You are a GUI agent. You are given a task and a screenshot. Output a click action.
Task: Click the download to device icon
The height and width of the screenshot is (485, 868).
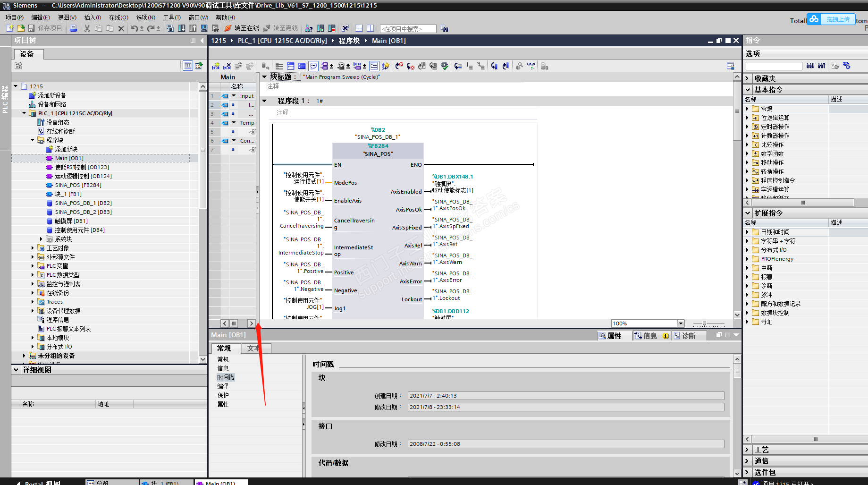pyautogui.click(x=182, y=28)
